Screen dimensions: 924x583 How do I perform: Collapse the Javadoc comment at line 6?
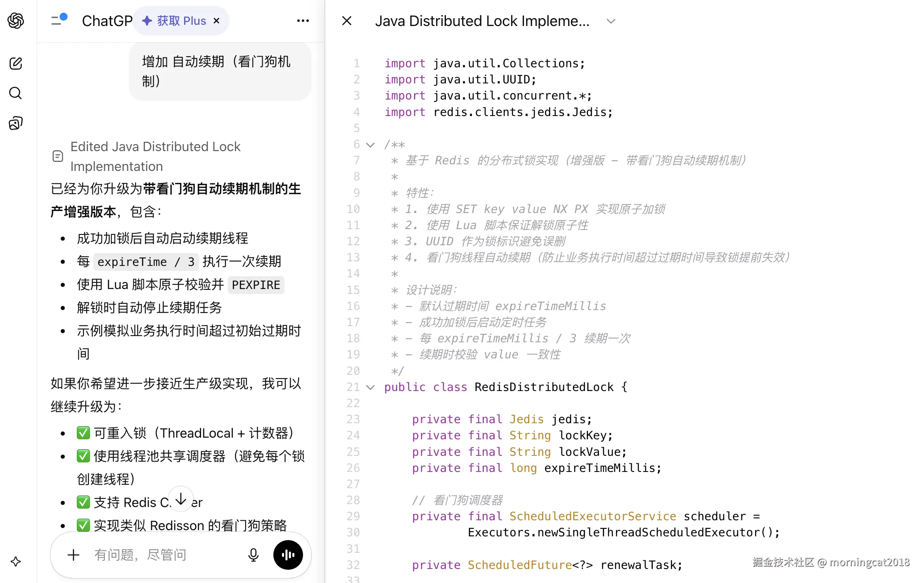tap(370, 145)
